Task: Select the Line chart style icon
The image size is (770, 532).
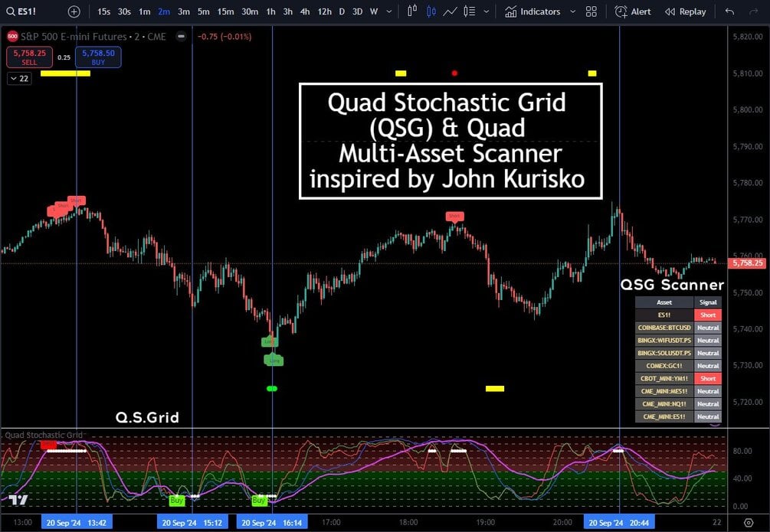Action: tap(450, 11)
